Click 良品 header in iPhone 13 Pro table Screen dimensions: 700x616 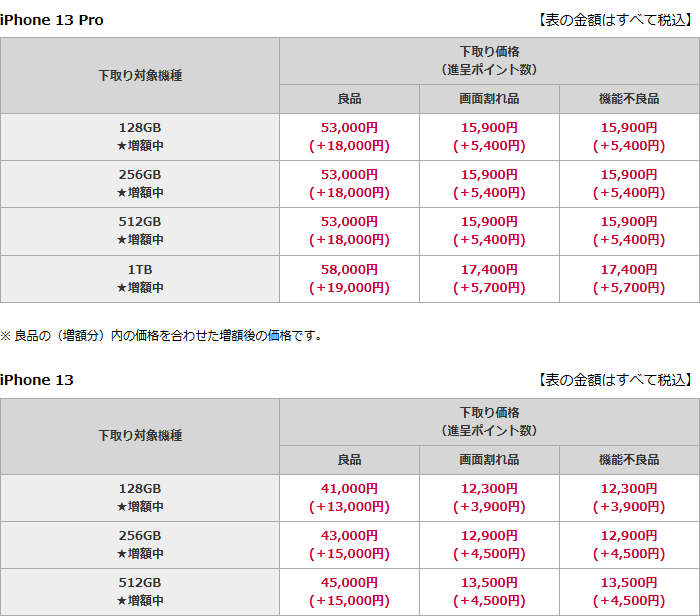pyautogui.click(x=349, y=99)
